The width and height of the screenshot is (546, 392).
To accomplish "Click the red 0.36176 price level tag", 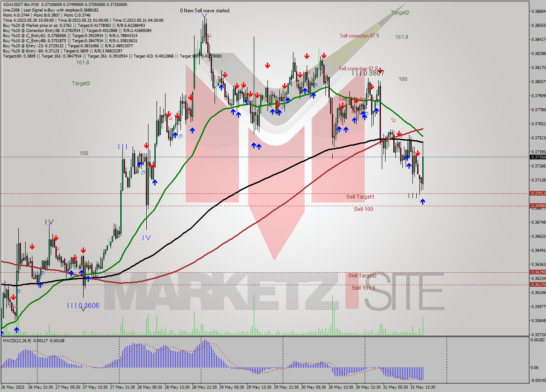I will (537, 284).
